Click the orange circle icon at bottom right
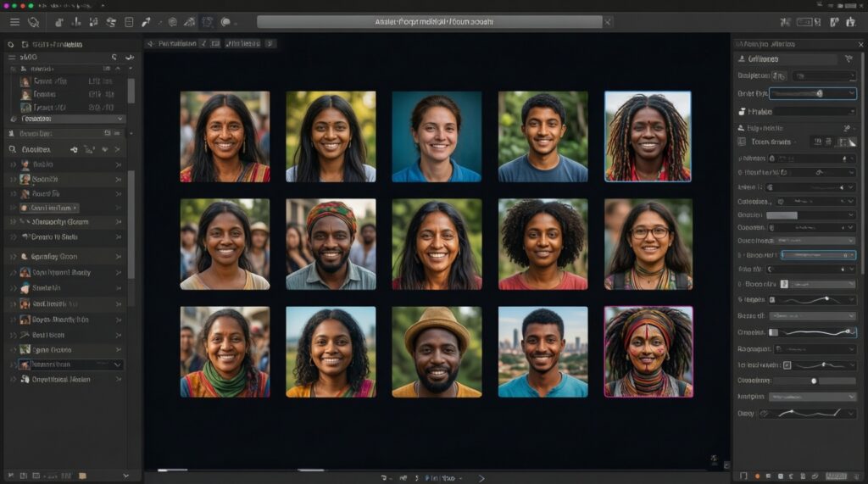Image resolution: width=868 pixels, height=484 pixels. click(x=757, y=476)
